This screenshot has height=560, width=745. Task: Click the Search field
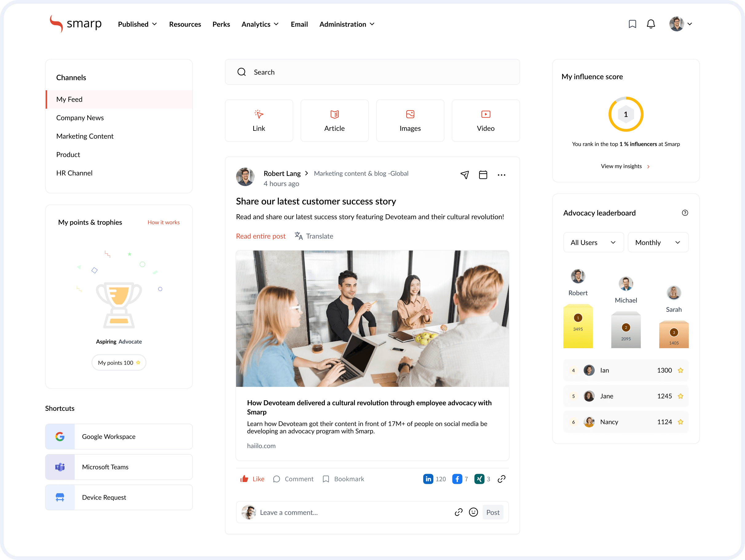372,72
